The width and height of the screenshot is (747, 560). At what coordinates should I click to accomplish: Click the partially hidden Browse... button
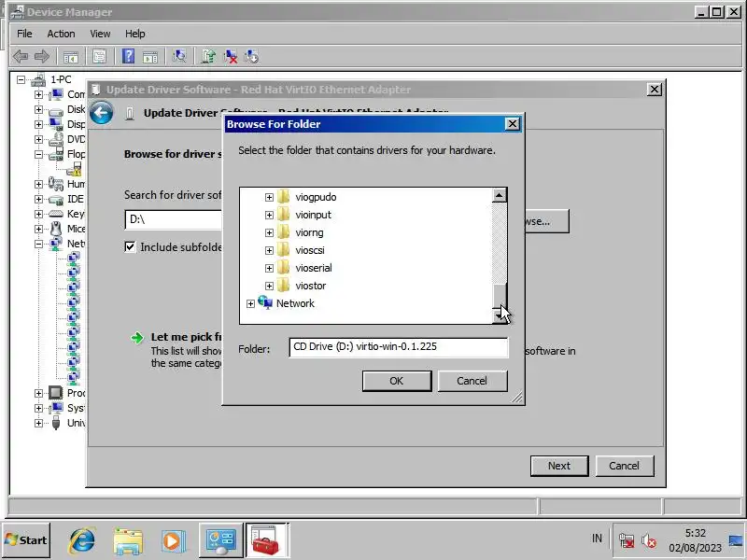tap(547, 221)
